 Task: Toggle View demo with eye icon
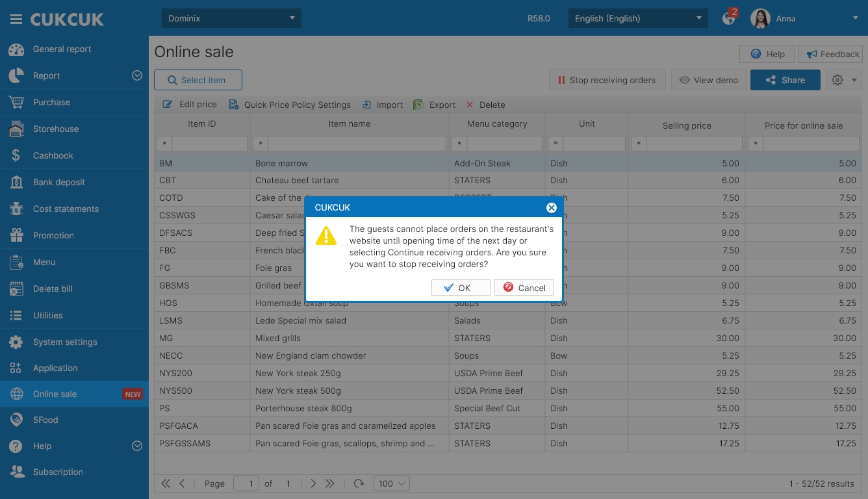point(709,81)
